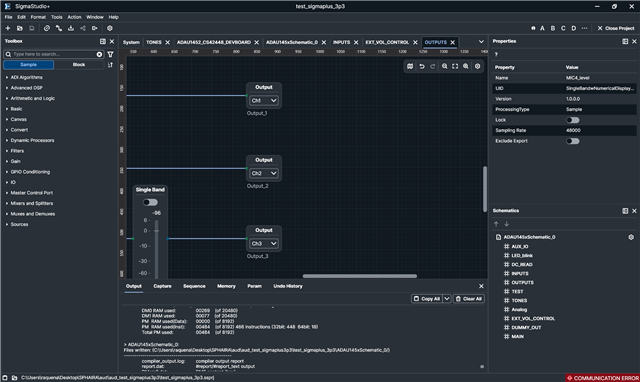
Task: Click the download icon in toolbar
Action: click(x=71, y=28)
